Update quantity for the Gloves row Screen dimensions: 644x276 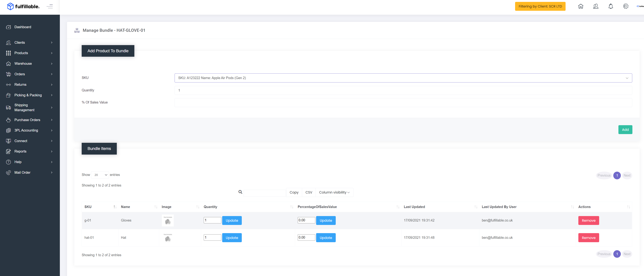click(232, 220)
